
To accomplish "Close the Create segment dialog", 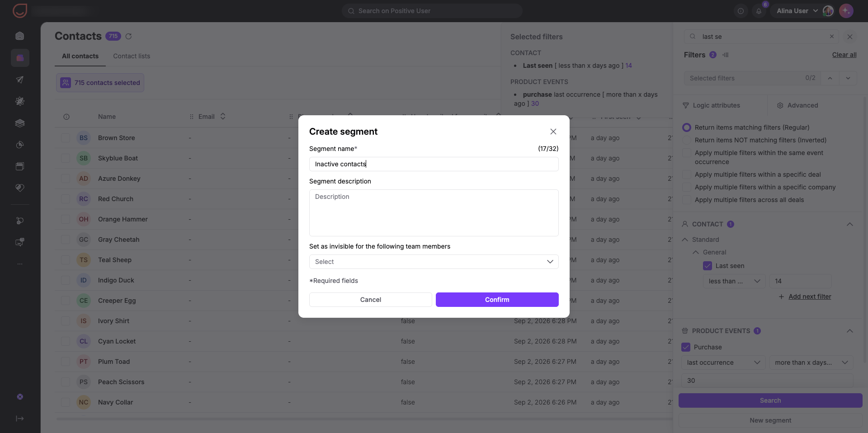I will [553, 132].
